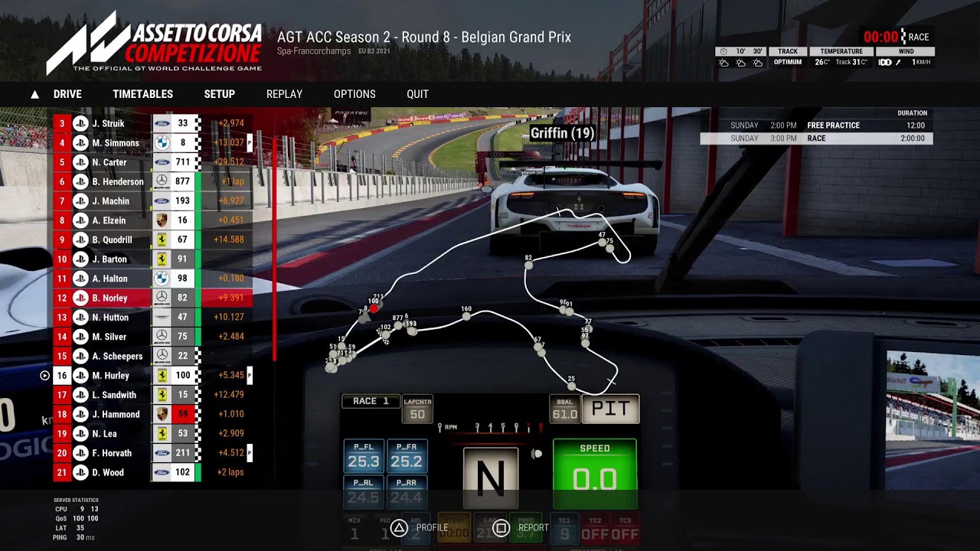Click the Ferrari badge in J. Barton's row

[162, 259]
